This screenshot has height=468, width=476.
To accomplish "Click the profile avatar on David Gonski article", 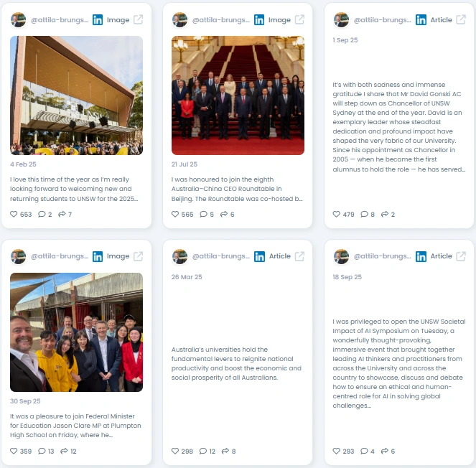I will (x=341, y=19).
